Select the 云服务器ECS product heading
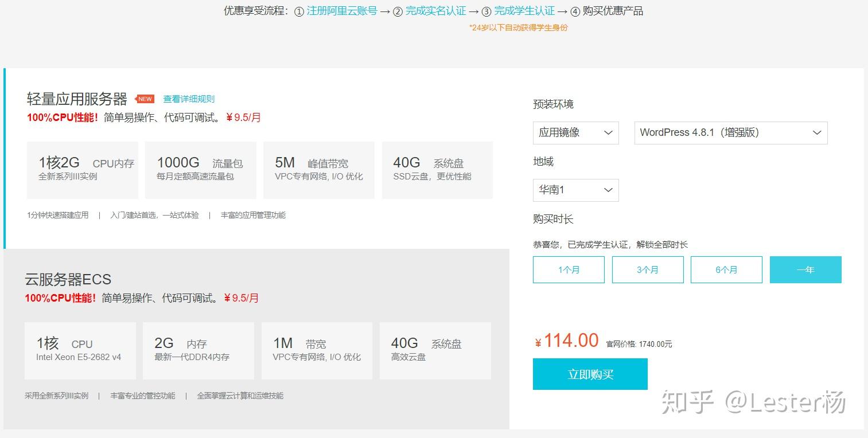 (x=68, y=280)
